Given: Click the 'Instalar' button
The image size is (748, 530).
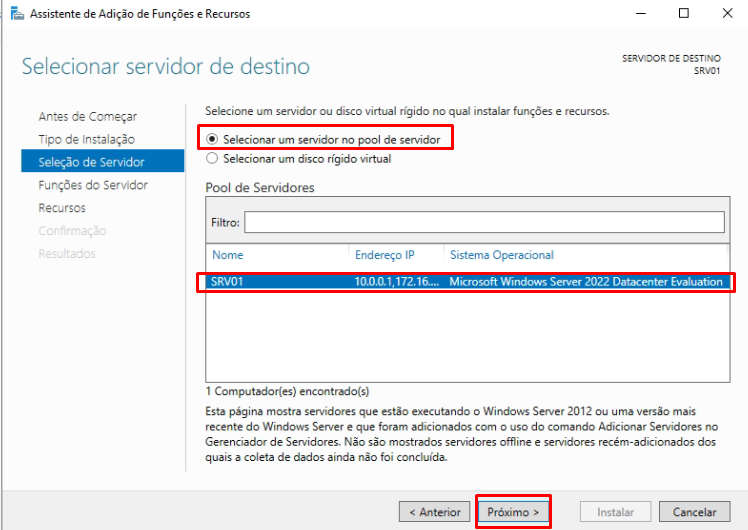Looking at the screenshot, I should click(x=615, y=512).
